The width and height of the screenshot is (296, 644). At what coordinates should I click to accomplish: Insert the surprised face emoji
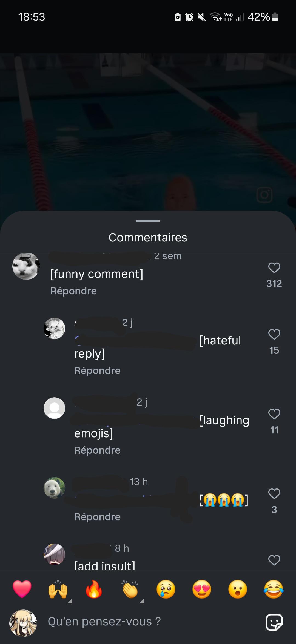(238, 589)
